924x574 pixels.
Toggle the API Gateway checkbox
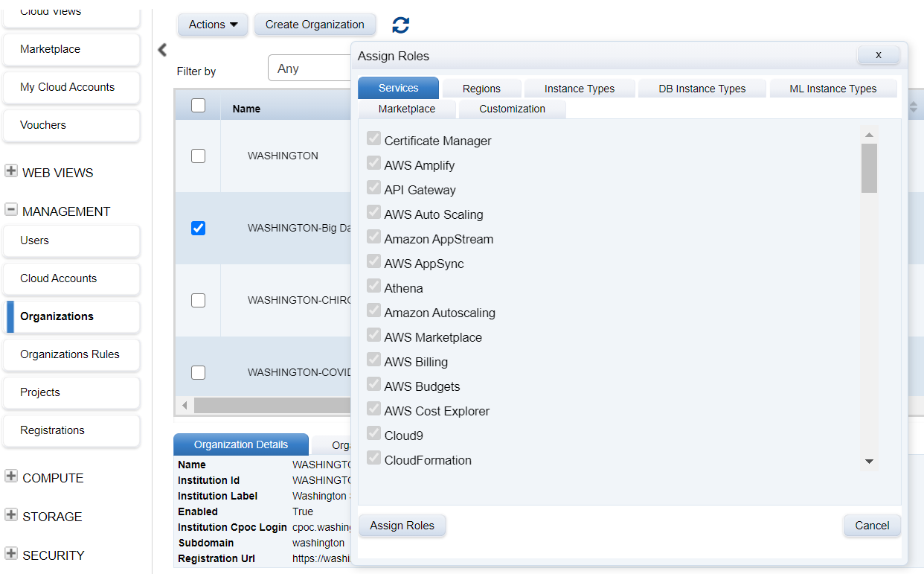(373, 188)
